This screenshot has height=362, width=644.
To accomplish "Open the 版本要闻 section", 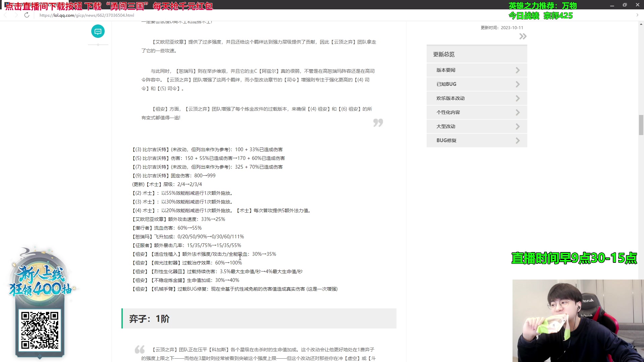I will (x=477, y=70).
